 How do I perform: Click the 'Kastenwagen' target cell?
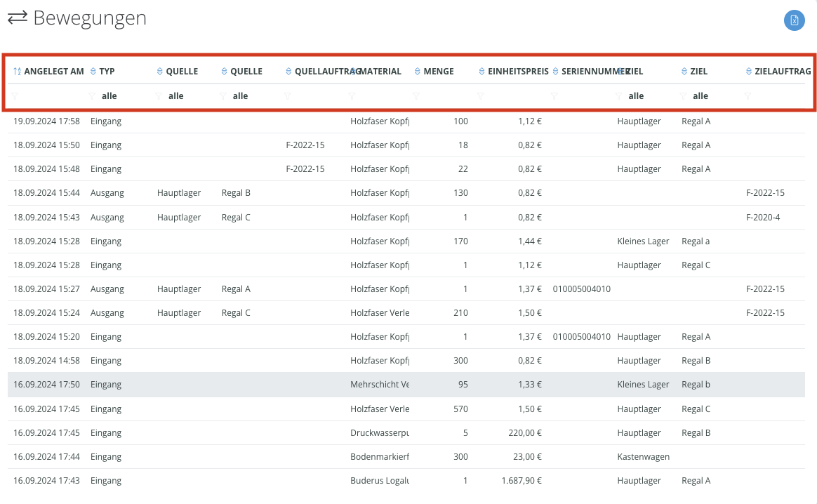(644, 457)
